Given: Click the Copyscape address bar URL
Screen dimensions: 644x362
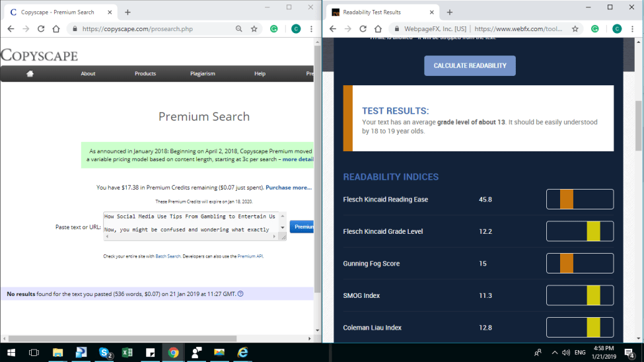Looking at the screenshot, I should pos(137,29).
